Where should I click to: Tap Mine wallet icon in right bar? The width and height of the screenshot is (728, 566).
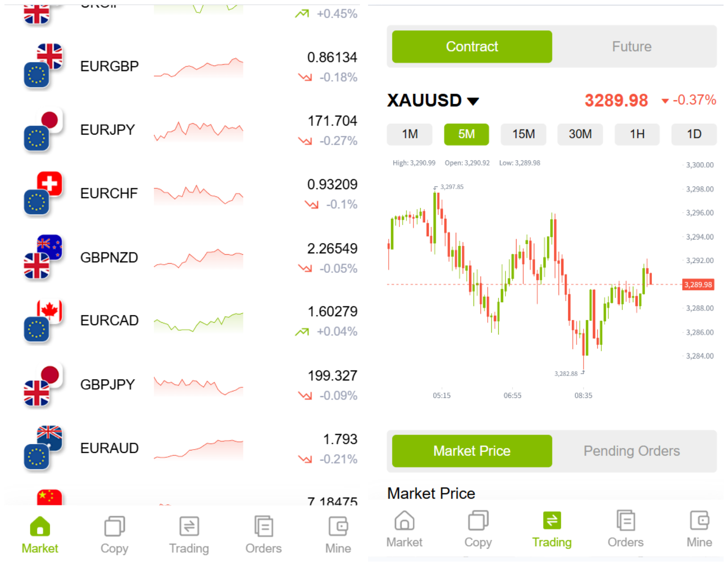[699, 520]
